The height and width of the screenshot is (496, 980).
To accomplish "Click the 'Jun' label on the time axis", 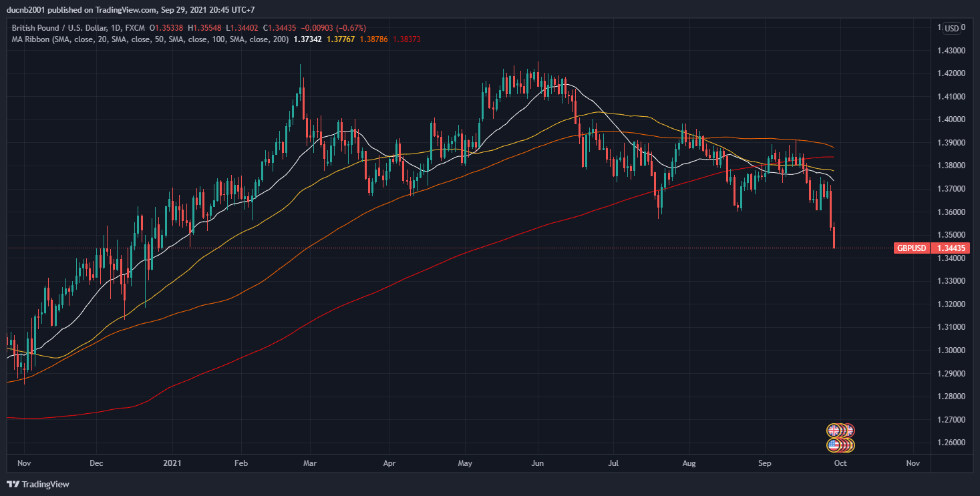I will [x=538, y=463].
